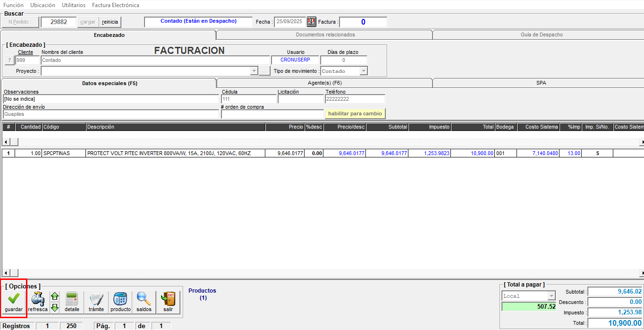Click the green down arrow in Opciones
Screen dimensions: 644x330
pos(55,308)
